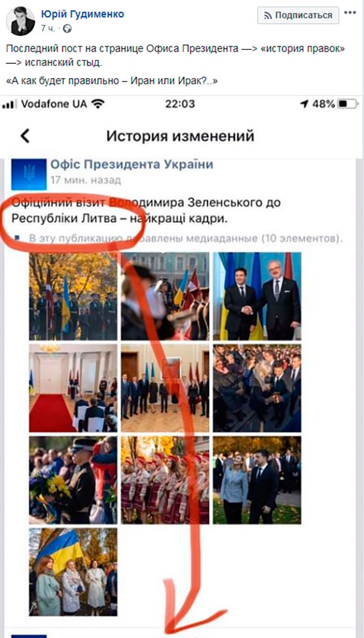This screenshot has height=638, width=364.
Task: Click the 7 ч. post timestamp
Action: click(49, 29)
